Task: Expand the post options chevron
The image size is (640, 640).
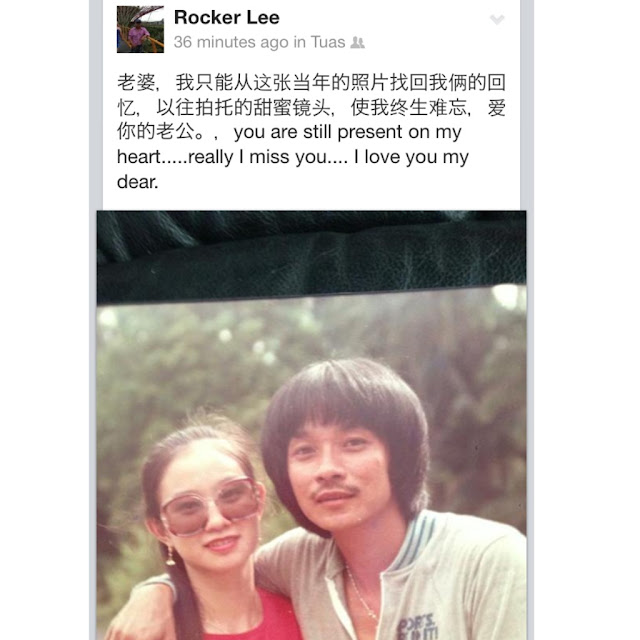Action: (x=497, y=19)
